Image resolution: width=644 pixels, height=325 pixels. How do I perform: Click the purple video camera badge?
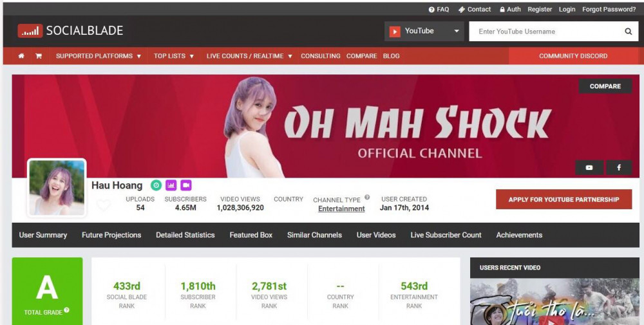click(x=186, y=185)
